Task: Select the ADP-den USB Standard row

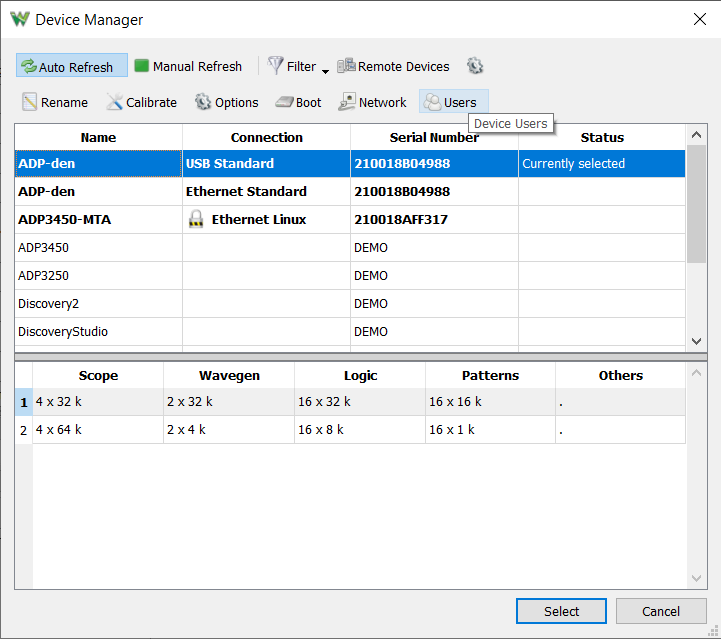Action: pos(350,164)
